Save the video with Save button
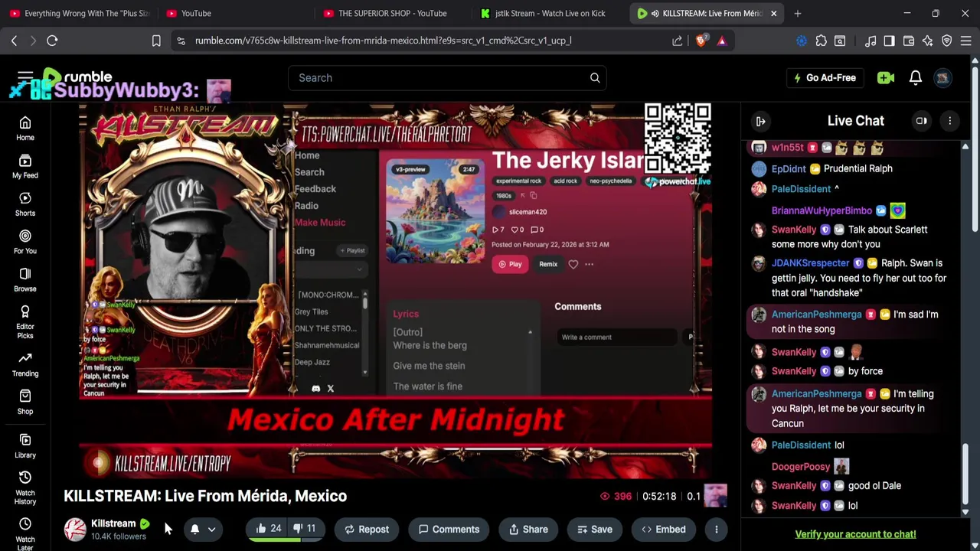The image size is (980, 551). pos(594,529)
